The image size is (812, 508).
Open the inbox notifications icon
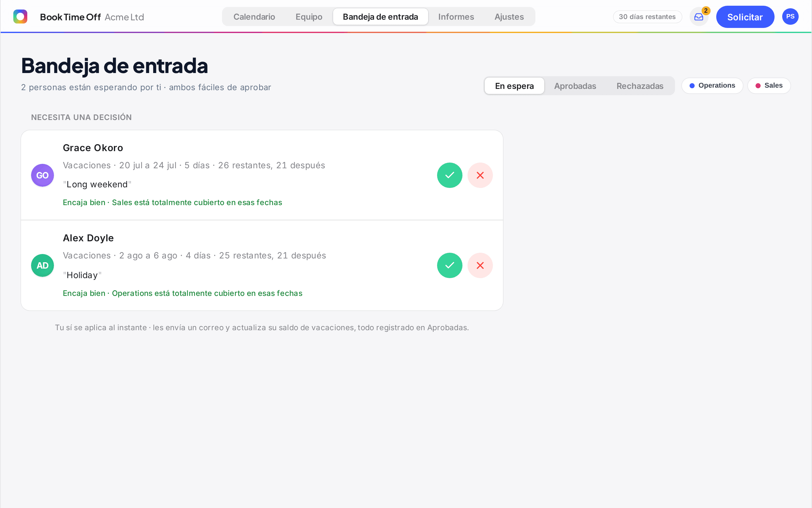click(699, 17)
